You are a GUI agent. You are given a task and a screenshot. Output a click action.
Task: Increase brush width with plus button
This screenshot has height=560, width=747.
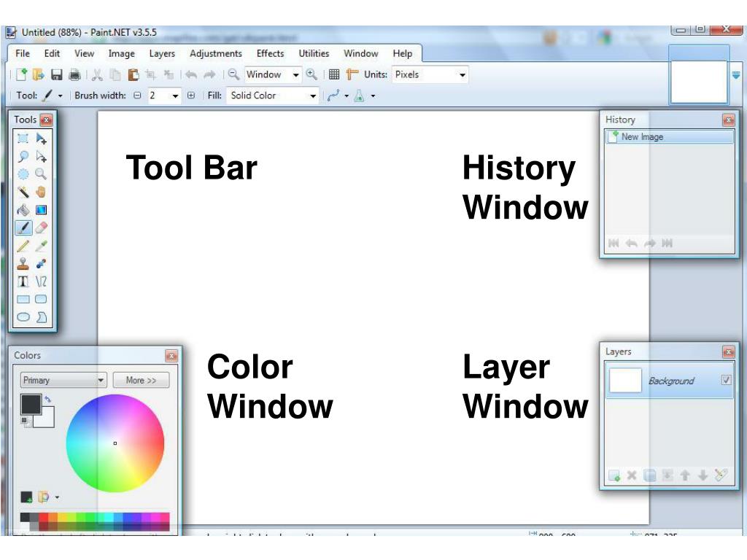(x=191, y=96)
